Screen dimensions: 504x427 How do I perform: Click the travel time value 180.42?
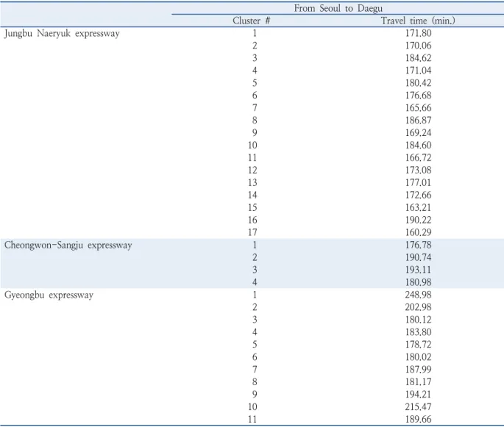click(418, 83)
